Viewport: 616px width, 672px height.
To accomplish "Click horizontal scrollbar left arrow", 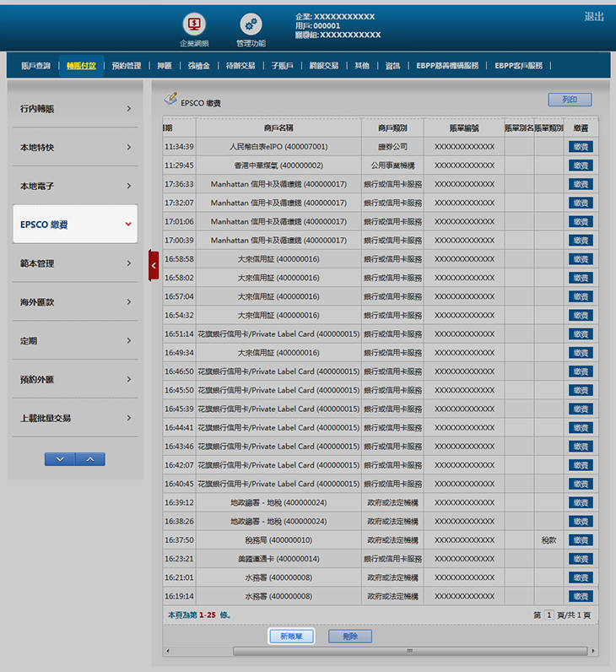I will coord(166,651).
